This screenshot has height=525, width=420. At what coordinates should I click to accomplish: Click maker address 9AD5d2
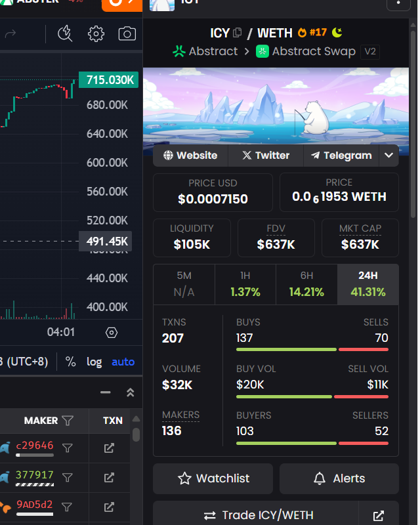pos(35,504)
